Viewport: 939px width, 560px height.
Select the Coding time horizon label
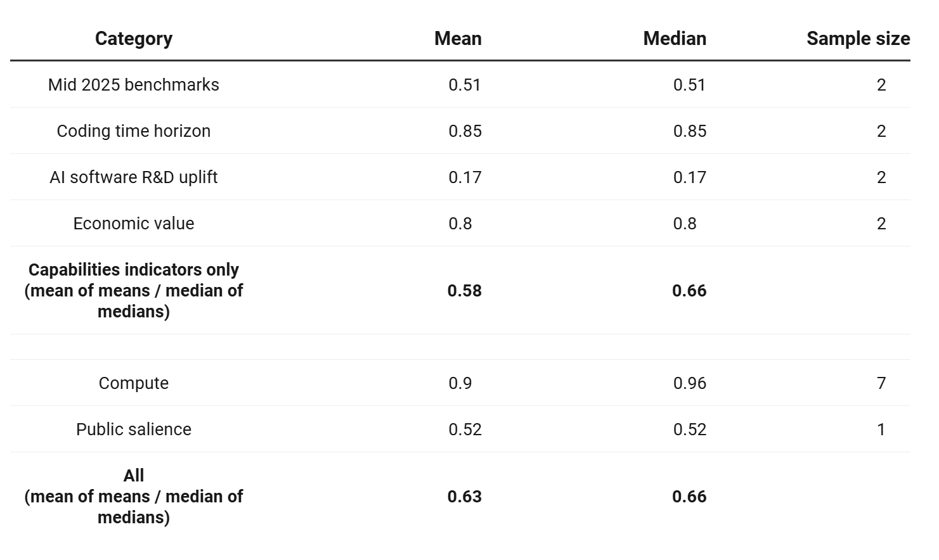coord(133,131)
